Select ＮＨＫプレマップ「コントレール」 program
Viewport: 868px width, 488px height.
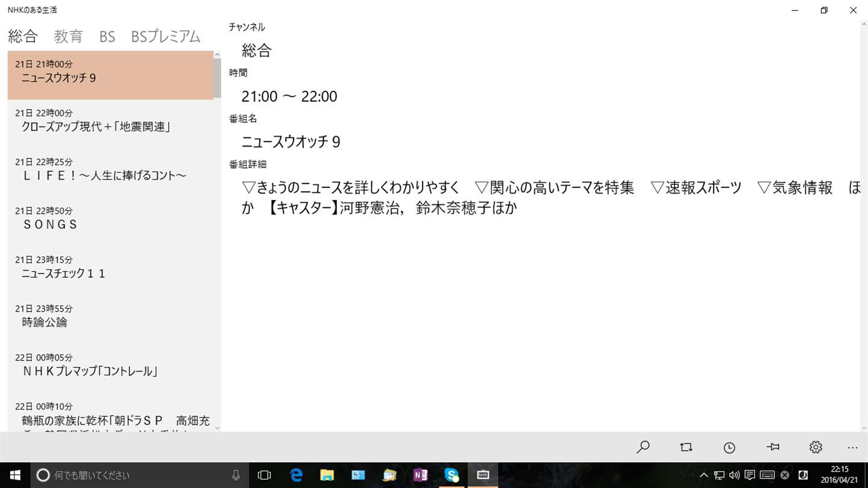110,368
